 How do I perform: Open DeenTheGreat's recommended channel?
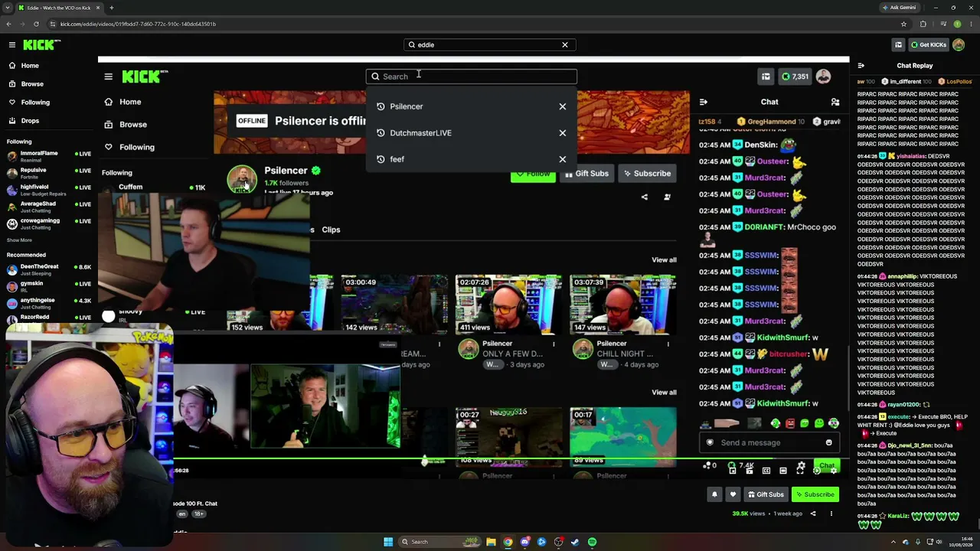point(49,269)
